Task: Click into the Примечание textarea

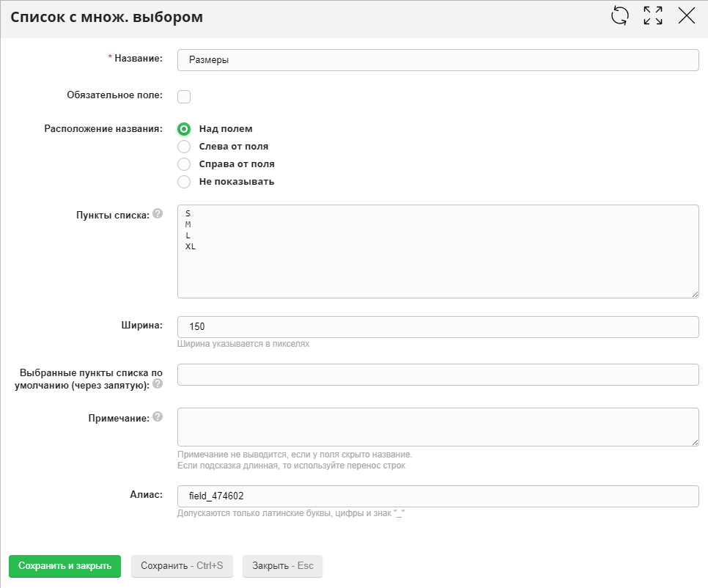Action: point(438,427)
